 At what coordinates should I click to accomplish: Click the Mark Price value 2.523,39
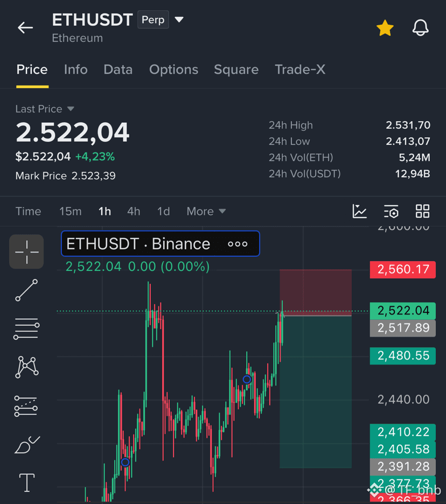(x=94, y=176)
